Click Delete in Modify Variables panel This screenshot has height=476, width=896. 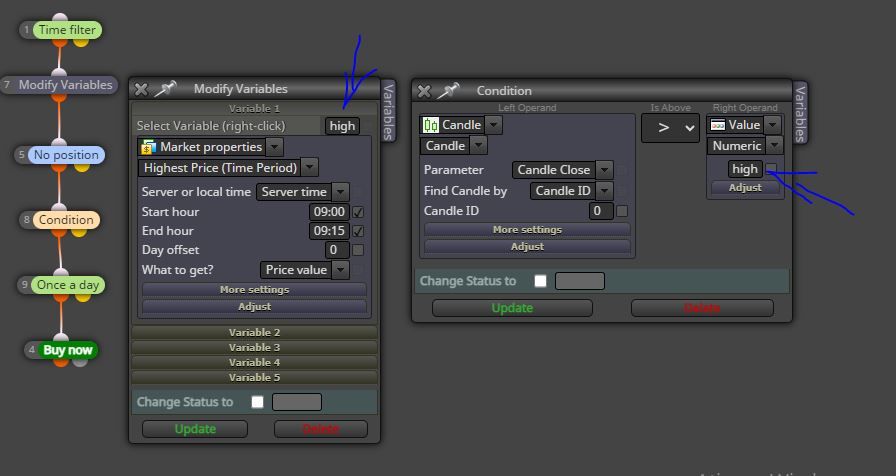click(x=321, y=429)
